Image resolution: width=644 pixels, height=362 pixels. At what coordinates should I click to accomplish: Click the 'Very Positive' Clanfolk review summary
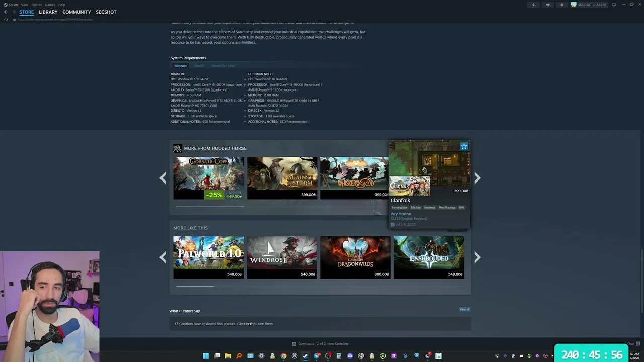point(400,214)
